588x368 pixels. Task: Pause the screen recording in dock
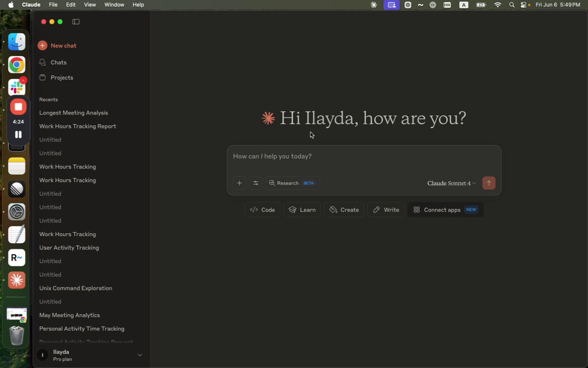point(18,134)
